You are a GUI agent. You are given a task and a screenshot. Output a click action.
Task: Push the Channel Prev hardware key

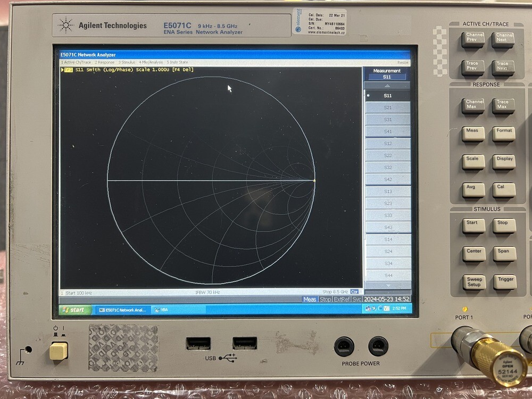472,40
